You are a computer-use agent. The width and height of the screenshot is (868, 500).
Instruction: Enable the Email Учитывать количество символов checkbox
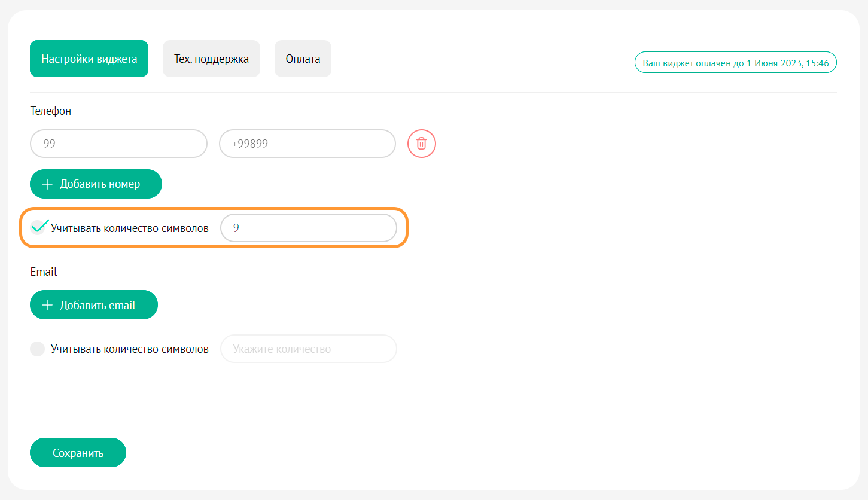(38, 349)
